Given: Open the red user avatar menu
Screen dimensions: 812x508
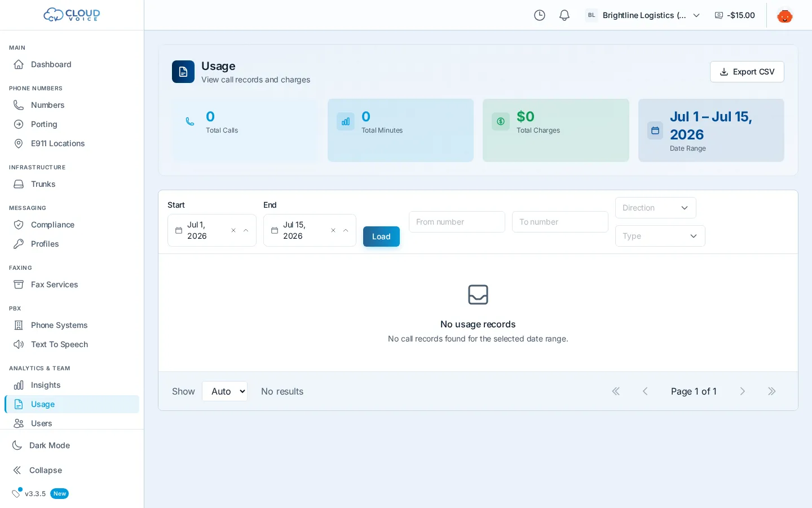Looking at the screenshot, I should click(x=785, y=15).
